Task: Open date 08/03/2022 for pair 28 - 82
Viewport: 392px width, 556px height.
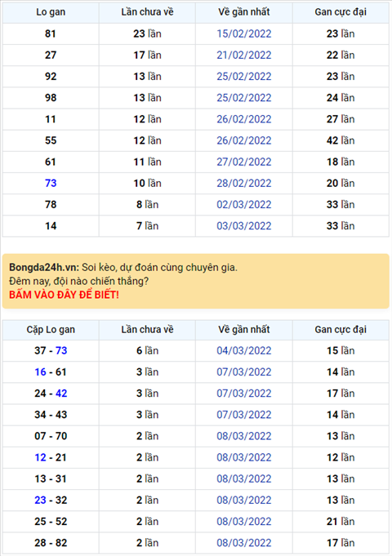Action: (244, 543)
